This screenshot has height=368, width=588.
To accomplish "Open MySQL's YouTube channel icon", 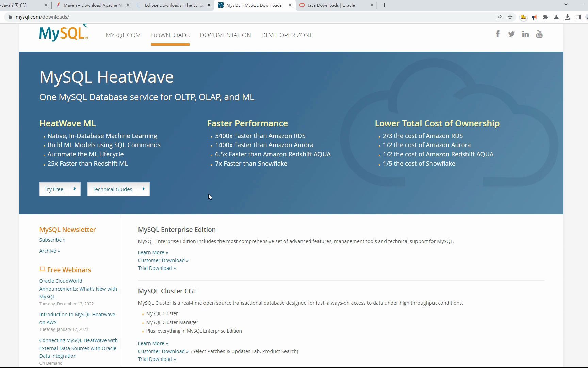I will [539, 34].
